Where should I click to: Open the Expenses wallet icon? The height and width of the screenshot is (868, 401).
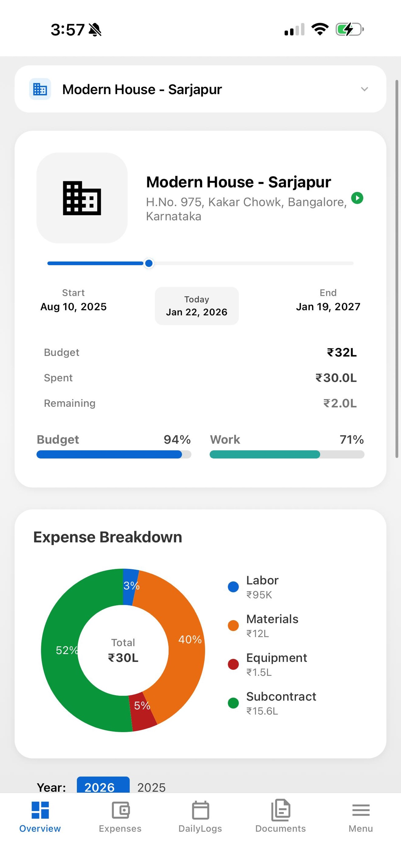[120, 810]
